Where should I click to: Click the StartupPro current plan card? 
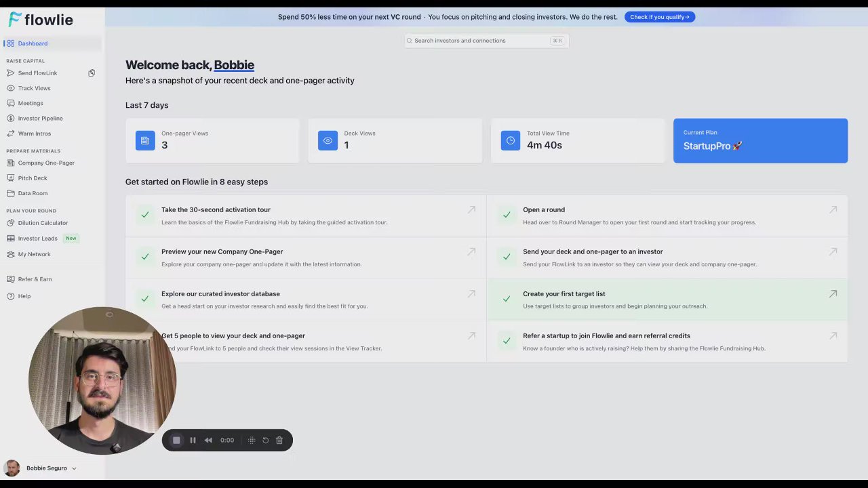(760, 141)
